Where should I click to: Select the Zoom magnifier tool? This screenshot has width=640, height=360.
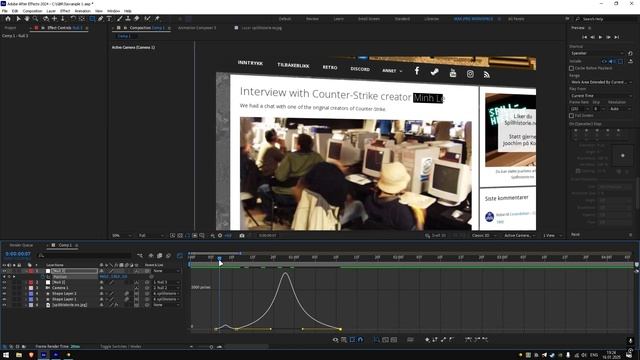coord(36,19)
